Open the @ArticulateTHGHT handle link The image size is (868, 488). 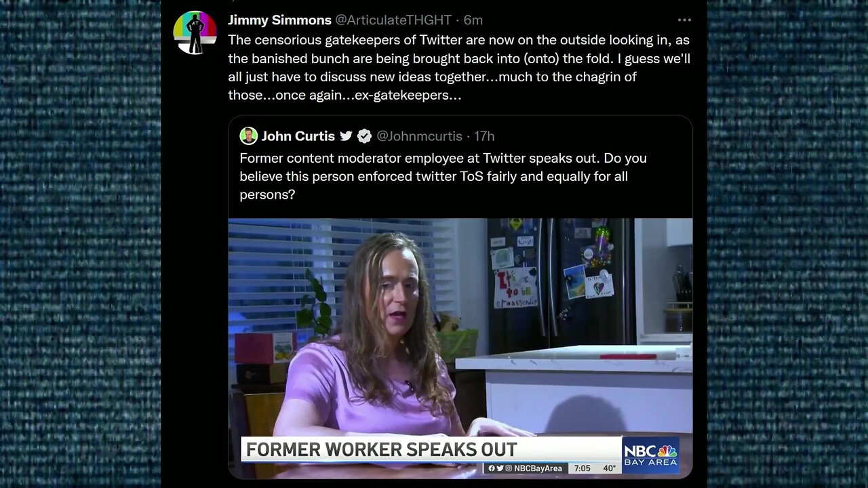[393, 20]
